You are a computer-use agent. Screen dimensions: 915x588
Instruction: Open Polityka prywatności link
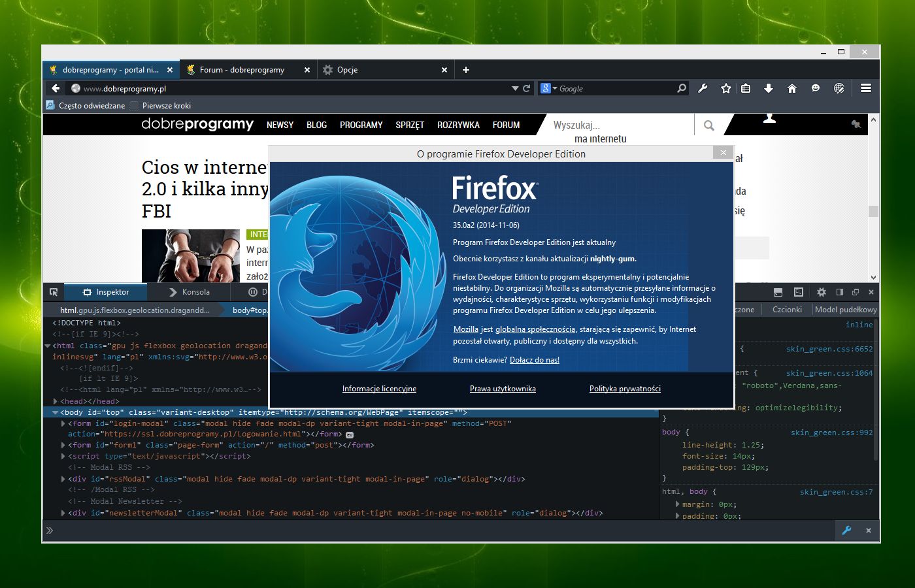click(x=625, y=389)
